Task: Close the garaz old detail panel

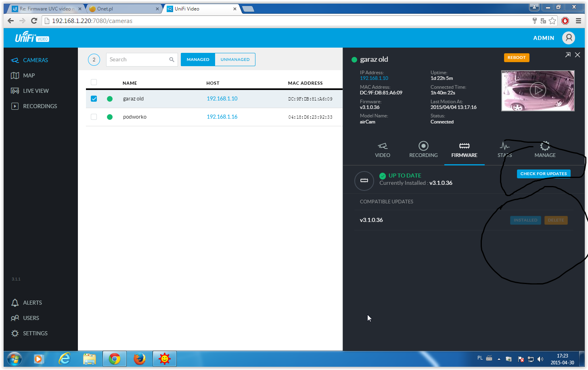Action: pos(578,55)
